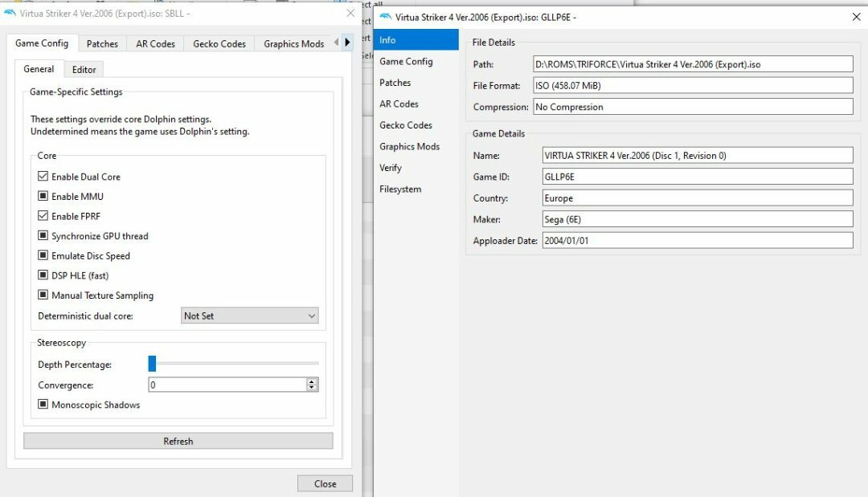Click the Compression field
The height and width of the screenshot is (497, 868).
pos(693,107)
